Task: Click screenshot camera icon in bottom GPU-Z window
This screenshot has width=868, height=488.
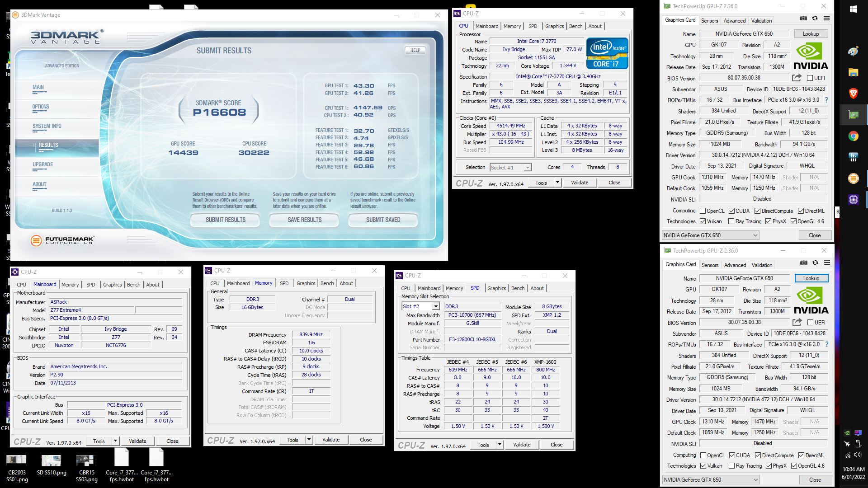Action: tap(804, 263)
